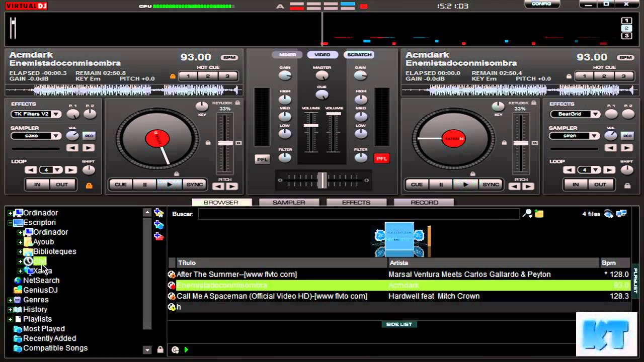Viewport: 644px width, 362px height.
Task: Toggle the left deck BPM button
Action: 229,57
